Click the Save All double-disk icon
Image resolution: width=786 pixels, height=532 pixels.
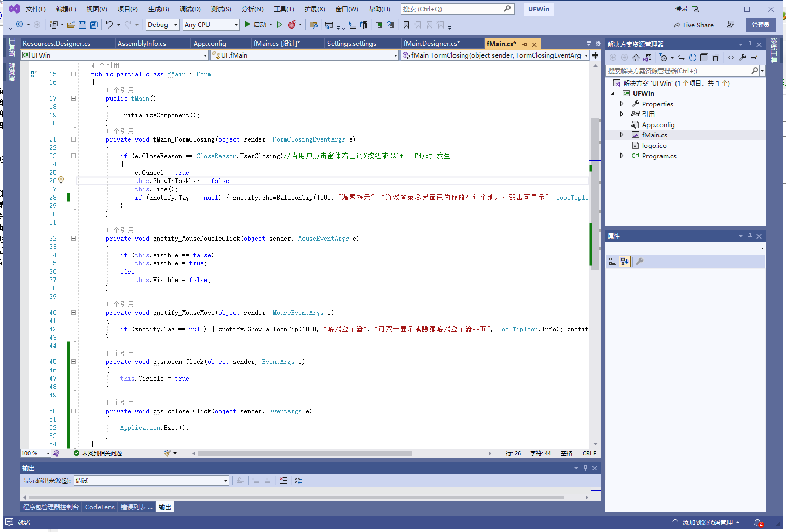(94, 24)
